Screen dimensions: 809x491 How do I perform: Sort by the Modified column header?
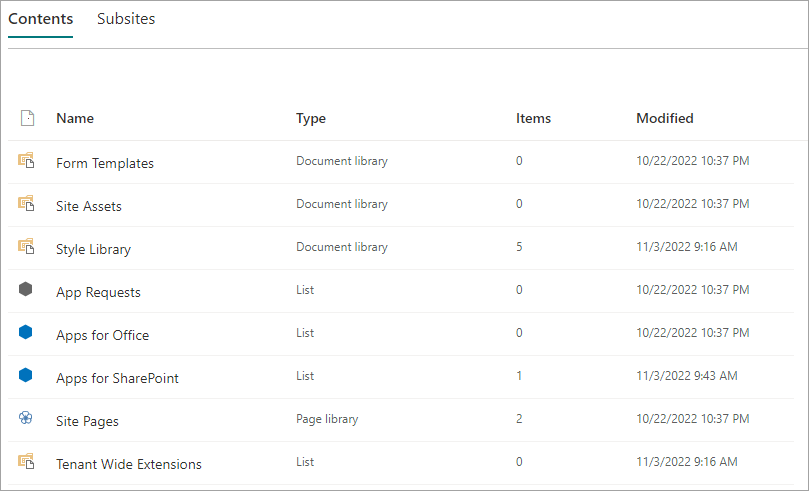coord(665,118)
